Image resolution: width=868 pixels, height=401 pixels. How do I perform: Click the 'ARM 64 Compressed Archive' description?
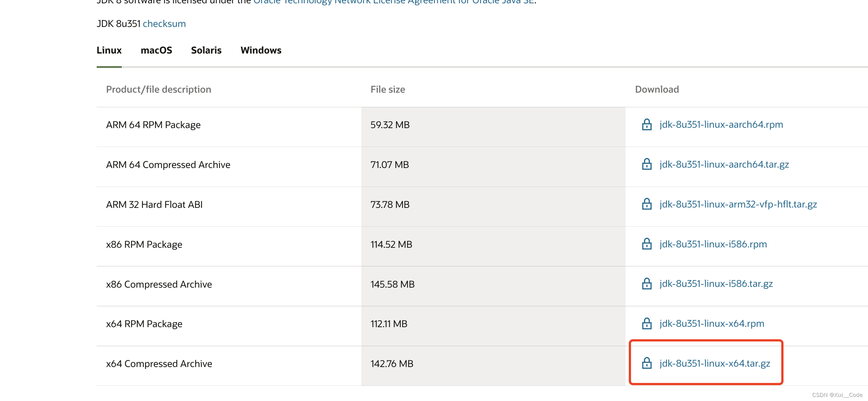168,165
